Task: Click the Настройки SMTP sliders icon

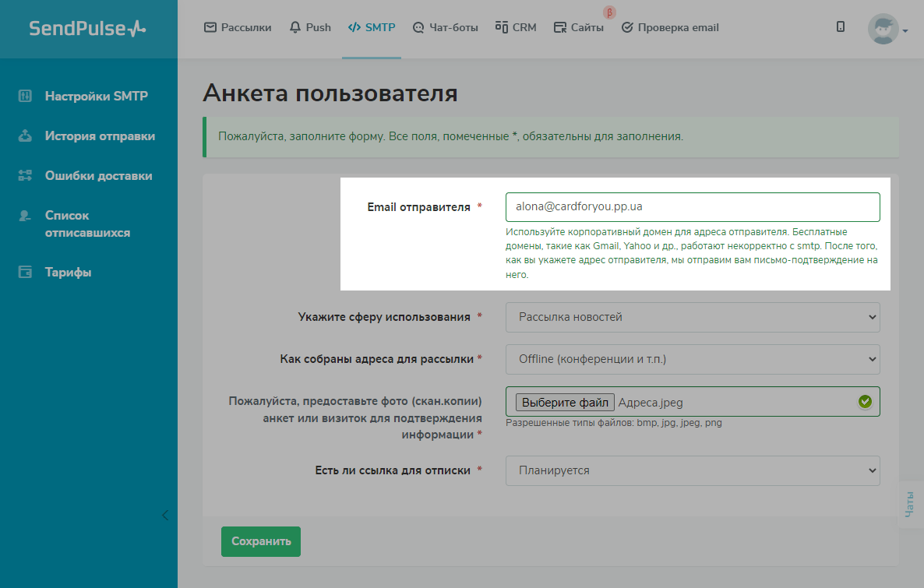Action: [25, 96]
